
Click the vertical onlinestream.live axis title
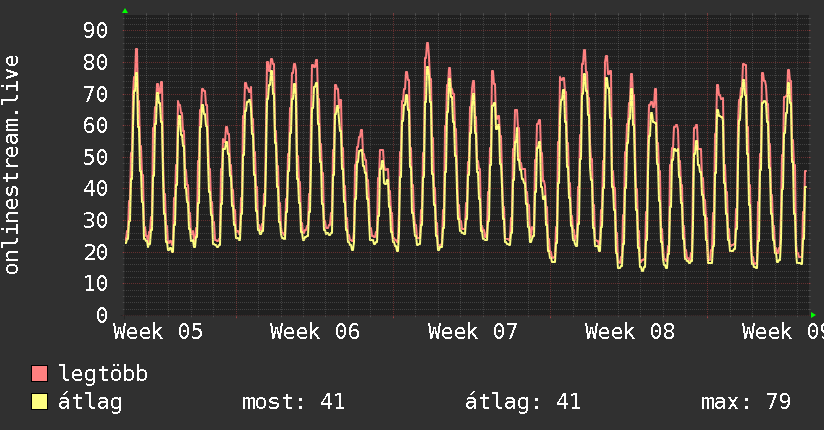[11, 165]
